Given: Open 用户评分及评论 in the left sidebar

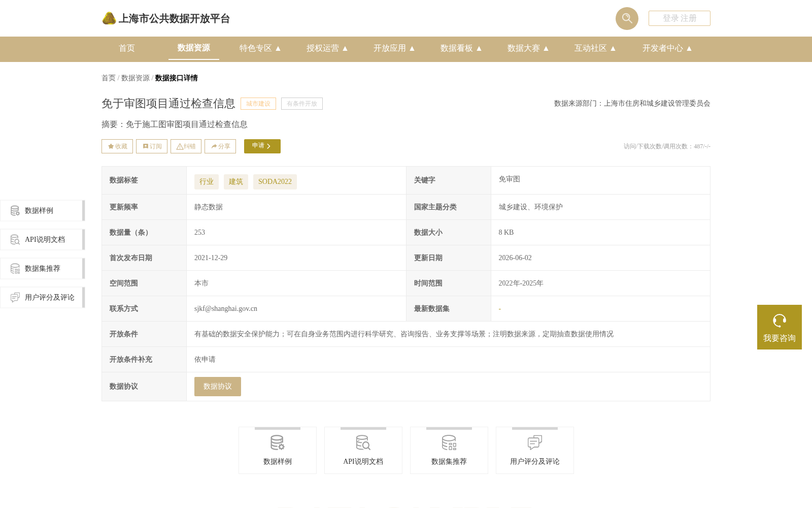Looking at the screenshot, I should [42, 297].
